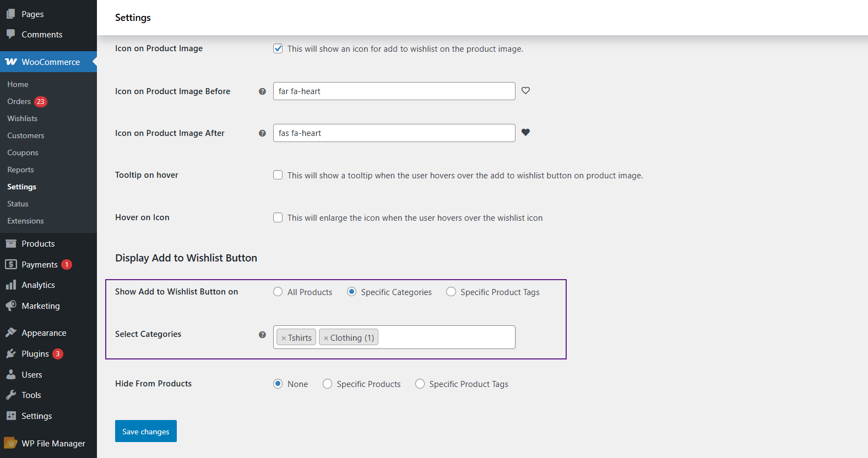
Task: Click the Analytics bar chart icon
Action: click(x=11, y=285)
